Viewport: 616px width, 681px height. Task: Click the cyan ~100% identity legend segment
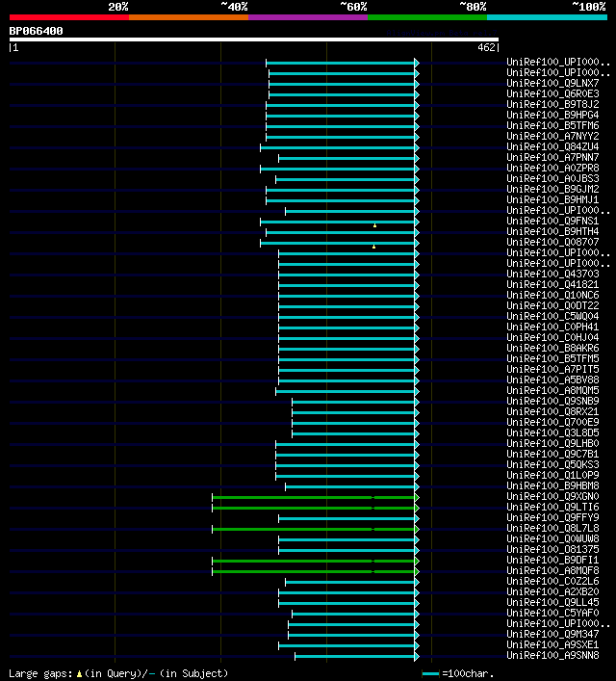coord(547,17)
